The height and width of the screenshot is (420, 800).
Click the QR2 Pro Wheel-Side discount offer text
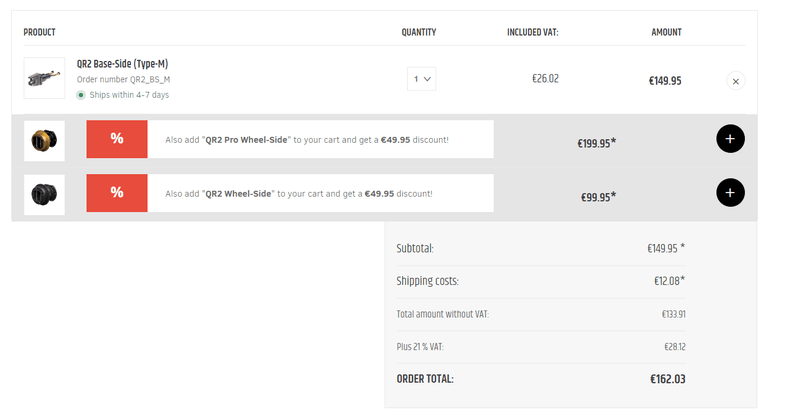point(307,140)
